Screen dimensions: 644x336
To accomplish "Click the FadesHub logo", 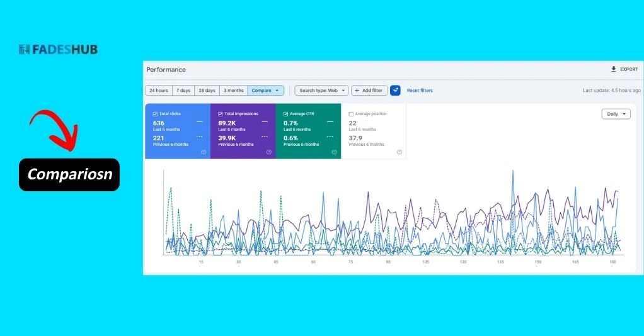I will [x=58, y=49].
